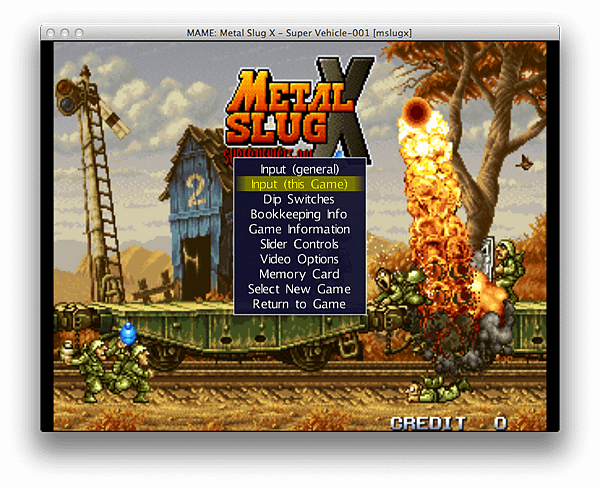Choose Select New Game
This screenshot has width=600, height=488.
tap(299, 289)
